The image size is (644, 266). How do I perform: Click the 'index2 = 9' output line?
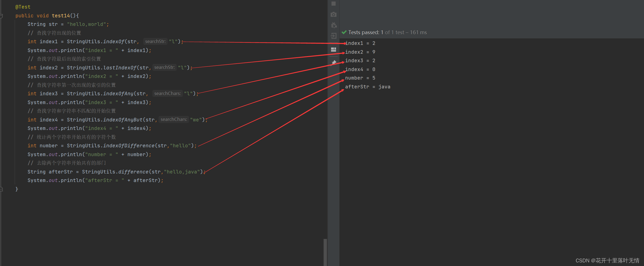pos(360,52)
